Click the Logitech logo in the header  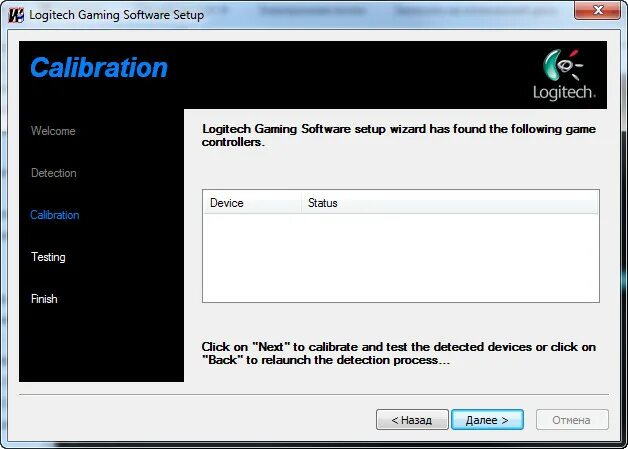[x=564, y=74]
